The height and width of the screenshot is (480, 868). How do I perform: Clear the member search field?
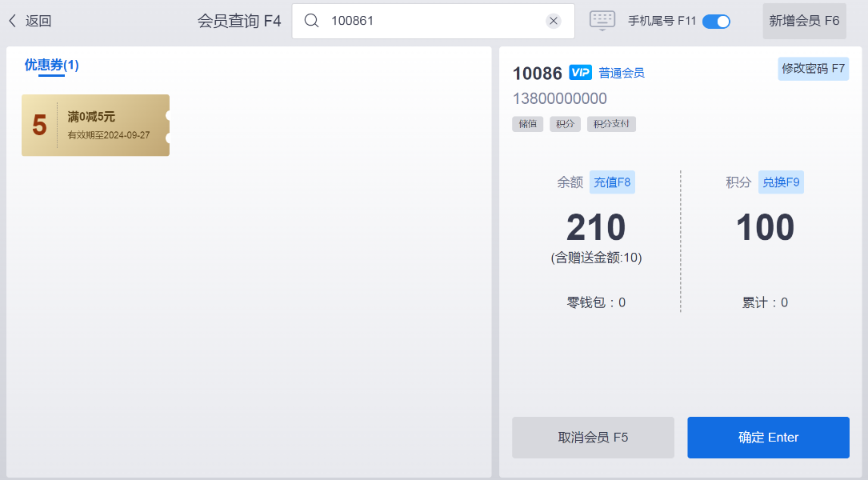[554, 21]
